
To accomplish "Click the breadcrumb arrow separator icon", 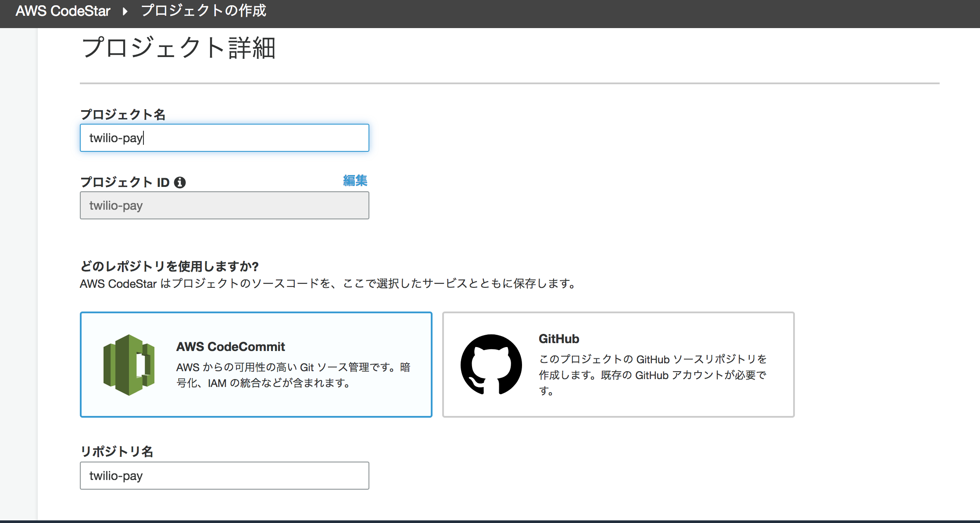I will (125, 11).
